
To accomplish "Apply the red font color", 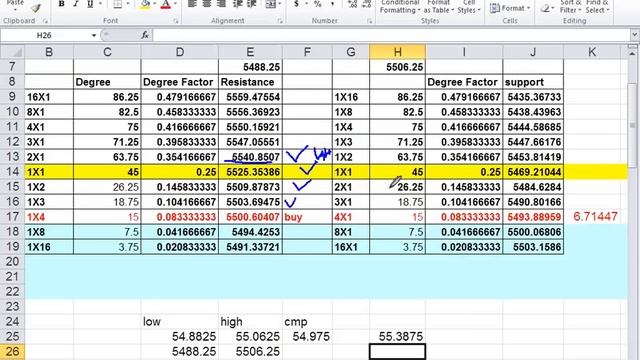I will click(x=166, y=4).
